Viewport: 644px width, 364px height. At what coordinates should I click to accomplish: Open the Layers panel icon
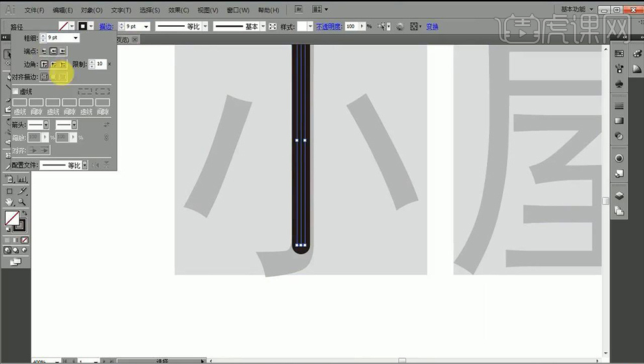619,195
